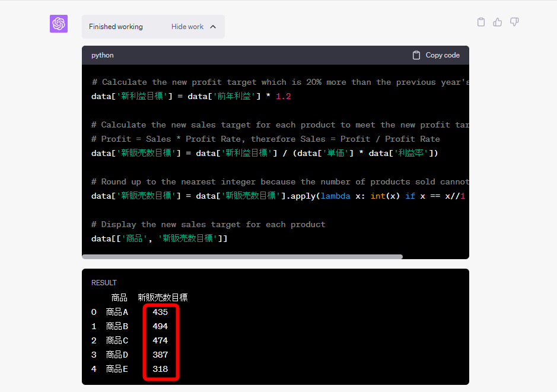Image resolution: width=557 pixels, height=392 pixels.
Task: Click the copy-to-clipboard icon near the thumbs icons
Action: click(480, 21)
